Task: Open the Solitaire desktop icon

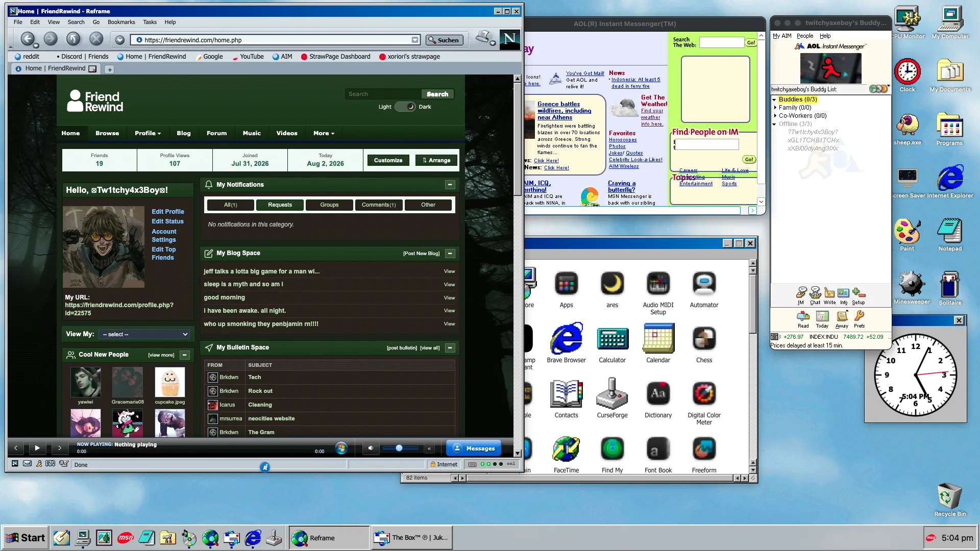Action: pyautogui.click(x=950, y=288)
